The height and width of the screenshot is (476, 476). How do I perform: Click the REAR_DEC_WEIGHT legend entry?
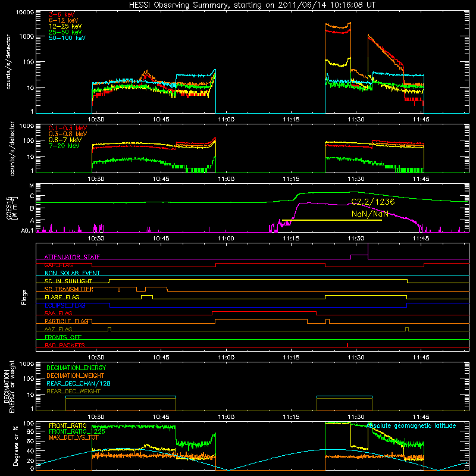tap(73, 392)
